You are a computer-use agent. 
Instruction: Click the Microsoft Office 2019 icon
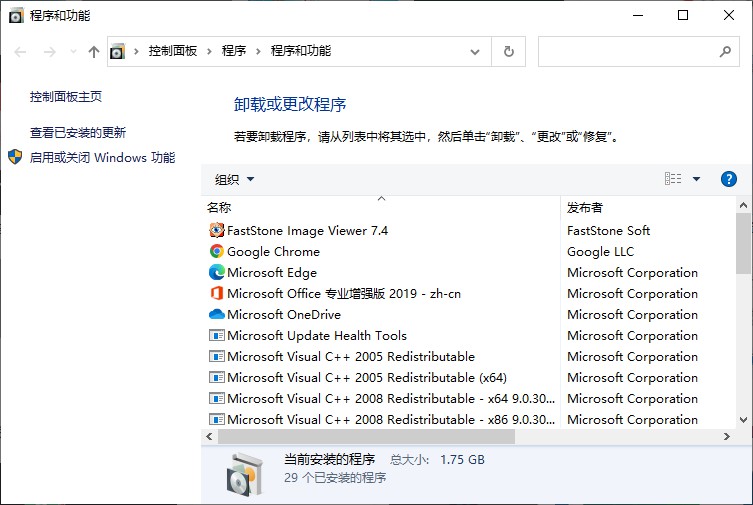click(x=217, y=293)
